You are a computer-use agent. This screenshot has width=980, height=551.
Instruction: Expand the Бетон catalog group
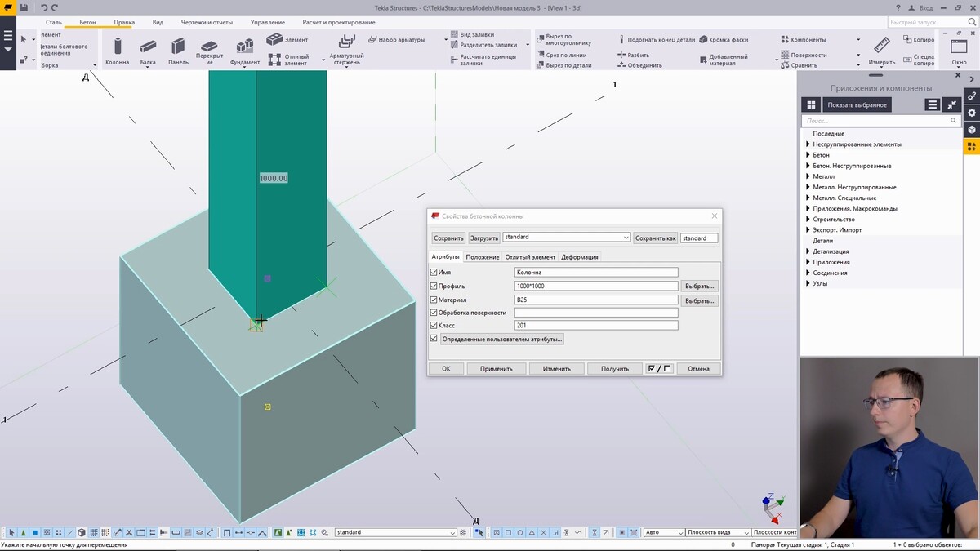click(808, 155)
